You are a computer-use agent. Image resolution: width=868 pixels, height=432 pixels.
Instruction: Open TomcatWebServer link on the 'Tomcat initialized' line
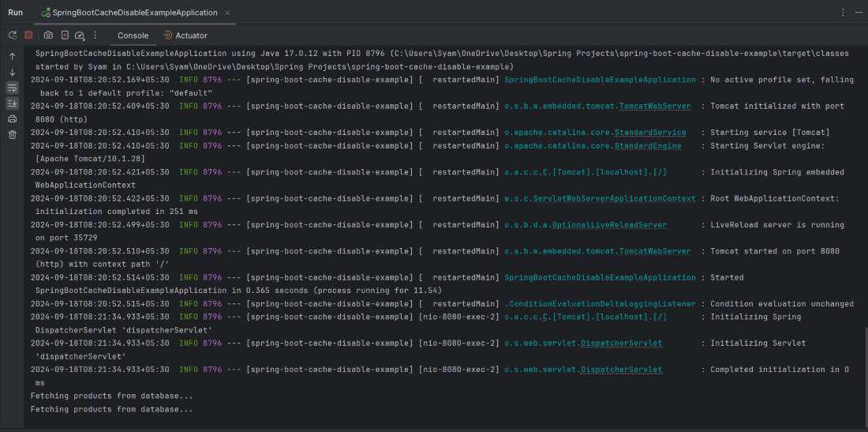[655, 106]
